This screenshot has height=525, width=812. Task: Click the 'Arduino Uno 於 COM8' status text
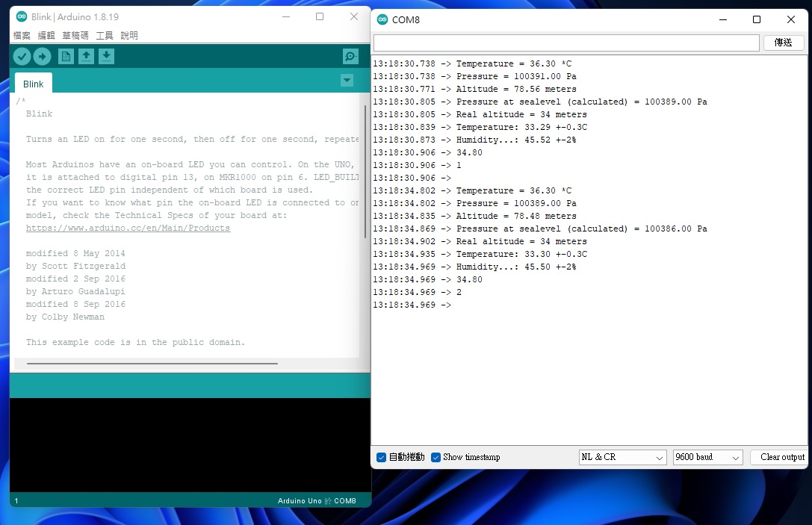click(317, 500)
